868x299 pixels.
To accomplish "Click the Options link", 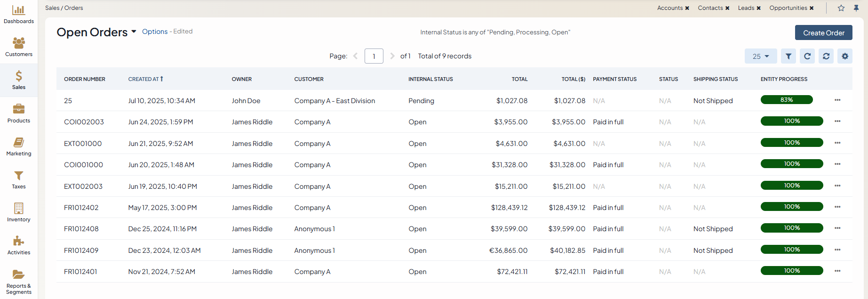I will [155, 32].
